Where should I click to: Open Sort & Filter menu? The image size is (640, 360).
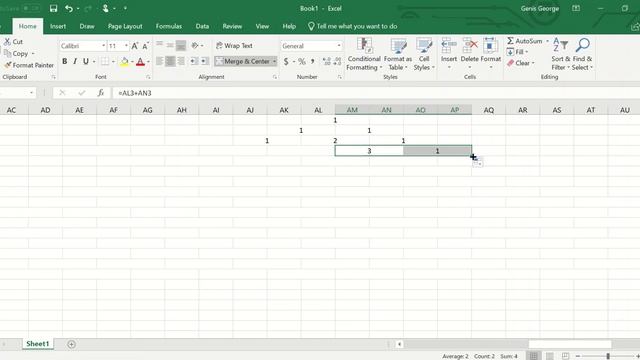(560, 54)
